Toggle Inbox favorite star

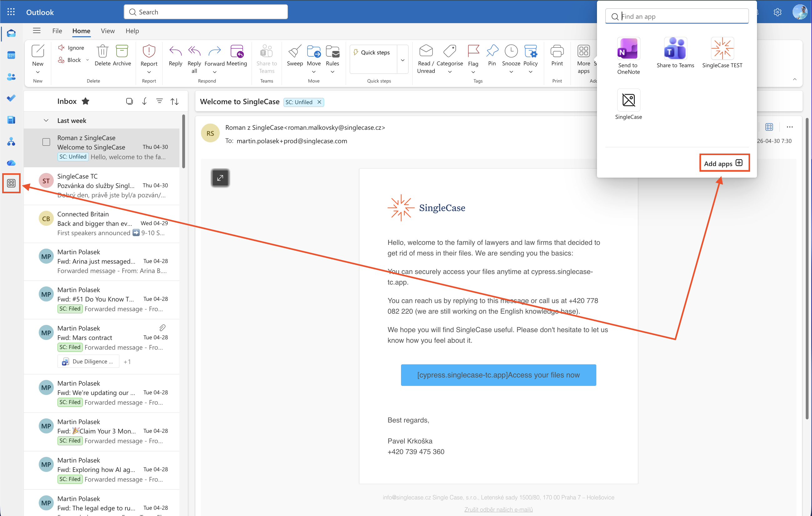(86, 101)
